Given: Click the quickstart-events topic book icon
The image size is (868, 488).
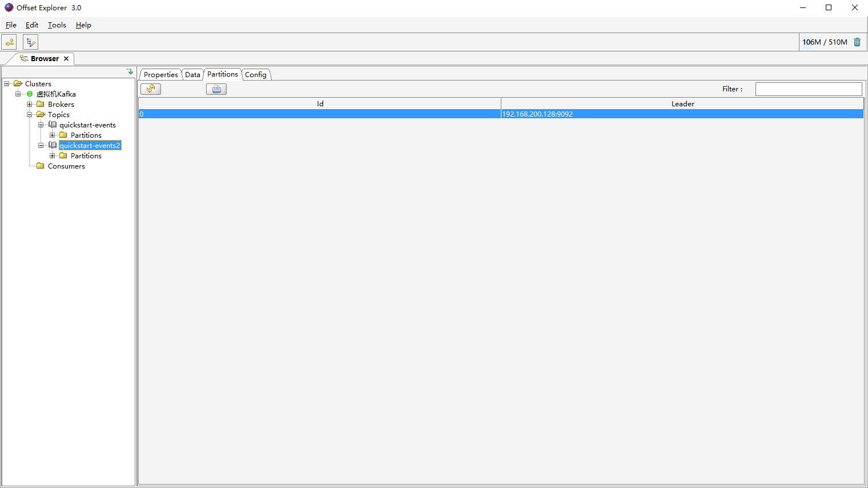Looking at the screenshot, I should click(x=53, y=125).
